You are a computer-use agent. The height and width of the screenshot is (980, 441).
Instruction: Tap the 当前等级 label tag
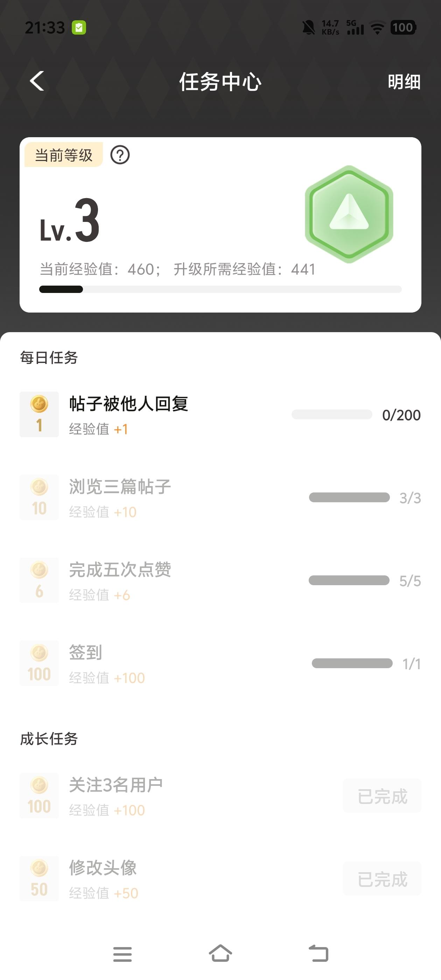(x=64, y=155)
